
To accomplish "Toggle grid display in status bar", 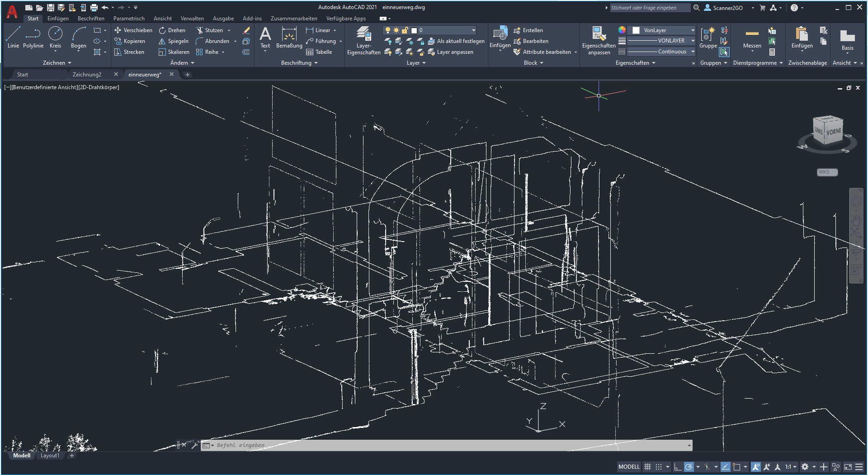I will coord(647,467).
